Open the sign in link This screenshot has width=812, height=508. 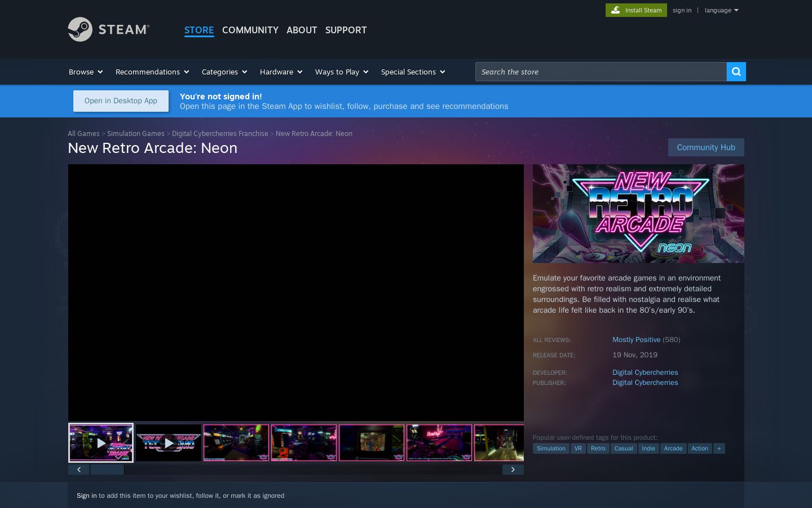[x=682, y=10]
